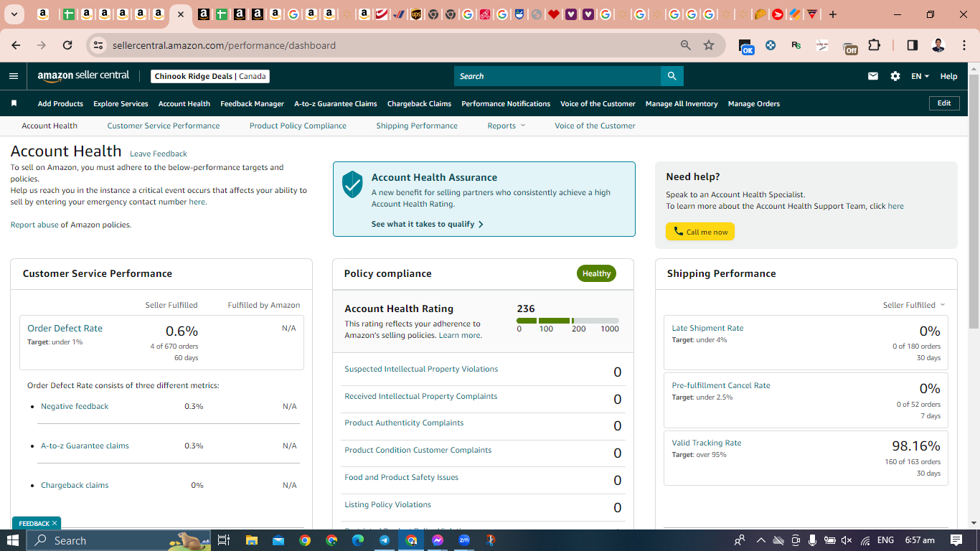Switch to Customer Service Performance tab
980x551 pixels.
click(x=164, y=126)
